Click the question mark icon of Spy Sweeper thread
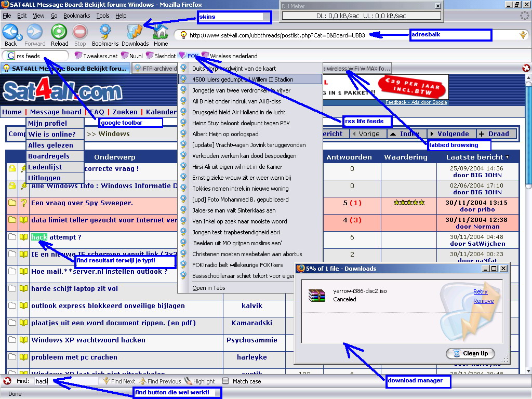The height and width of the screenshot is (399, 532). 23,203
